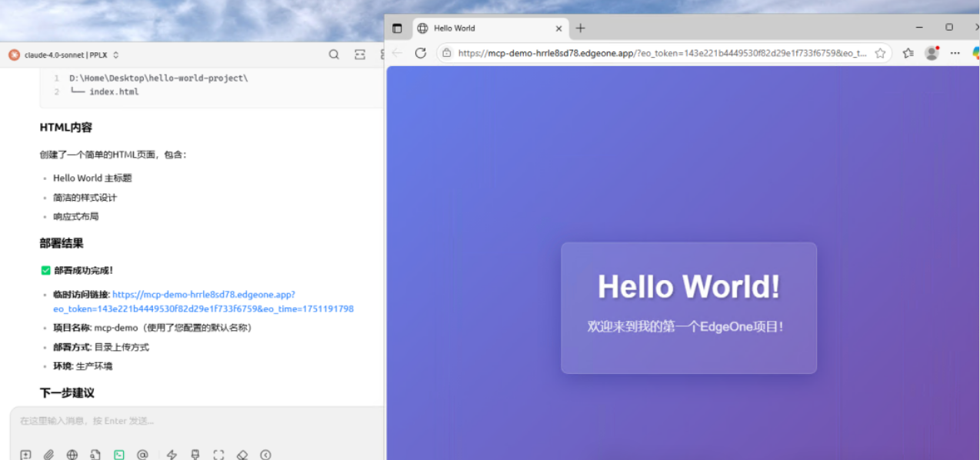Viewport: 980px width, 460px height.
Task: Open the knowledge base file-search icon
Action: coord(95,455)
